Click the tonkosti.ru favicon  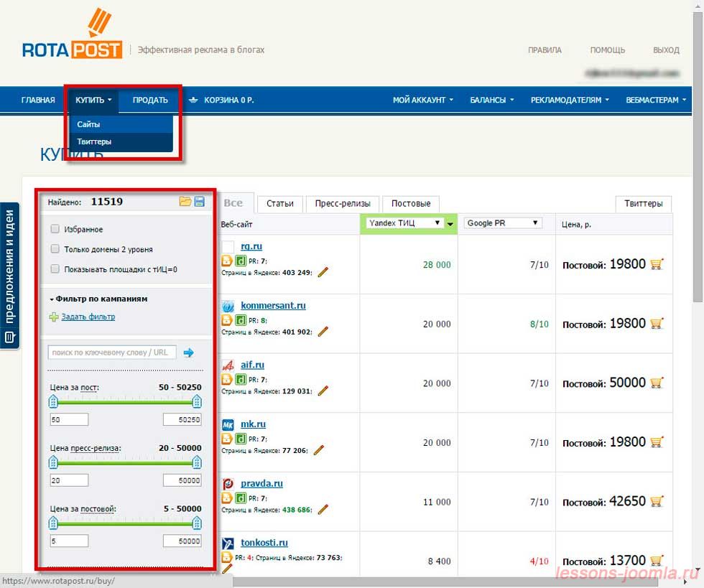point(228,543)
